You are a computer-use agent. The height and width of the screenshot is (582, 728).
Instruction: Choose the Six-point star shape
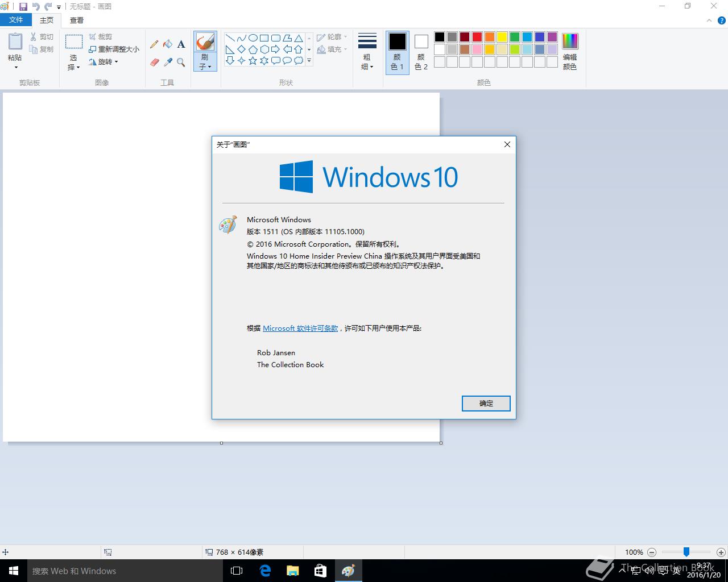pyautogui.click(x=264, y=61)
